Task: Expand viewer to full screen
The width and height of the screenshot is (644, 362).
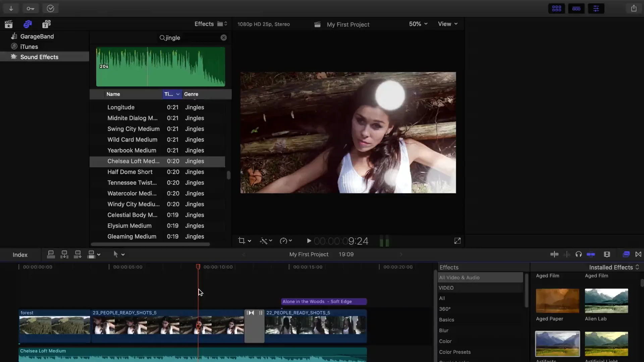Action: [x=457, y=241]
